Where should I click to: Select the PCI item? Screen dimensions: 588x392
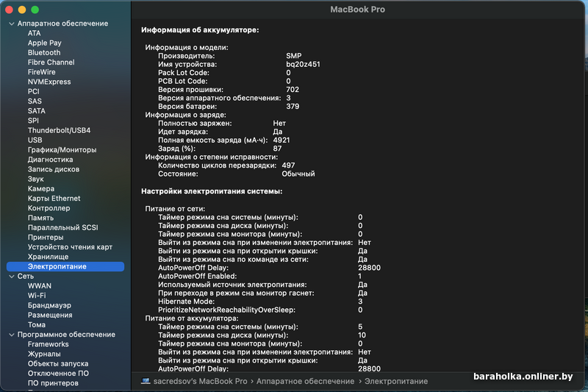(x=33, y=91)
